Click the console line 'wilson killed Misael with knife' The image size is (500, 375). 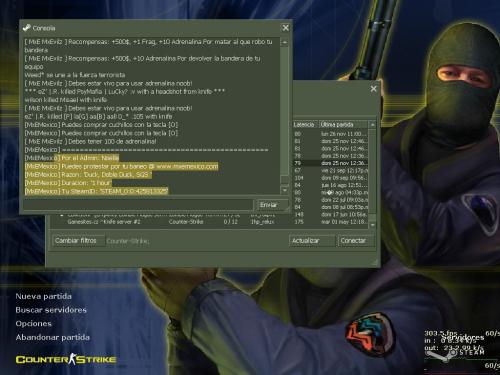point(66,100)
